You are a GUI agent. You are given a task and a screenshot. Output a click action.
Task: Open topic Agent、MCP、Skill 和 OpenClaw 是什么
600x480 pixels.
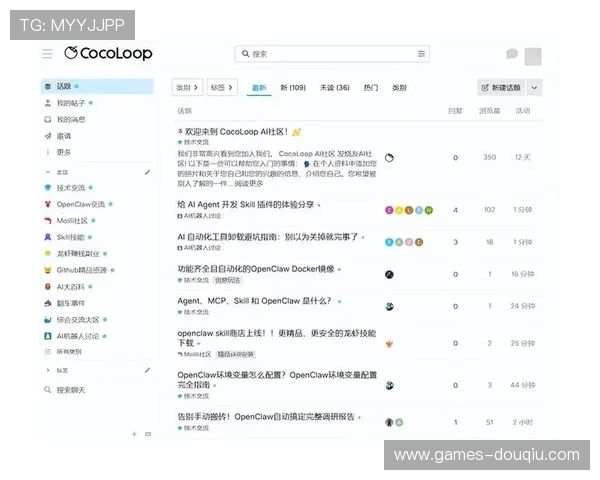click(254, 301)
